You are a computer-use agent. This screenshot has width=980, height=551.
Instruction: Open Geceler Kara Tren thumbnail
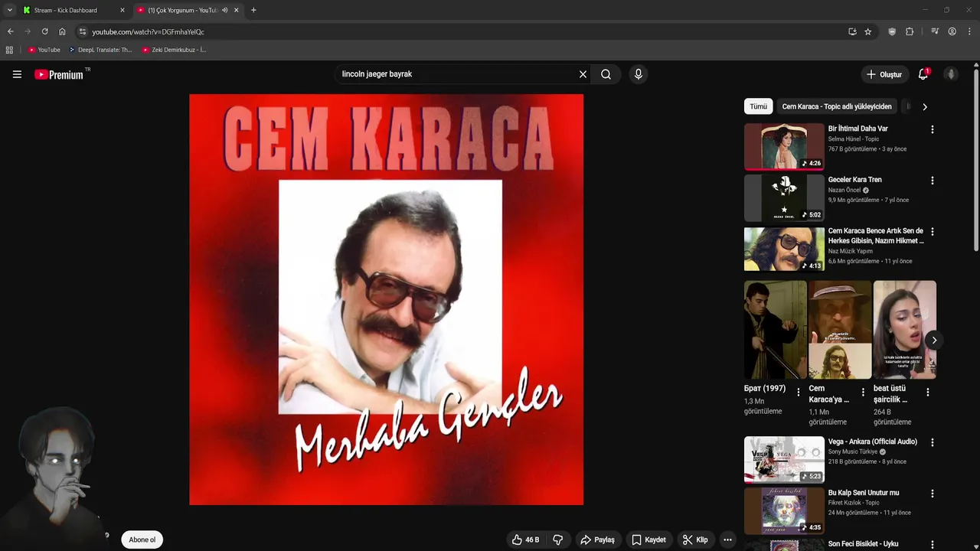coord(784,197)
